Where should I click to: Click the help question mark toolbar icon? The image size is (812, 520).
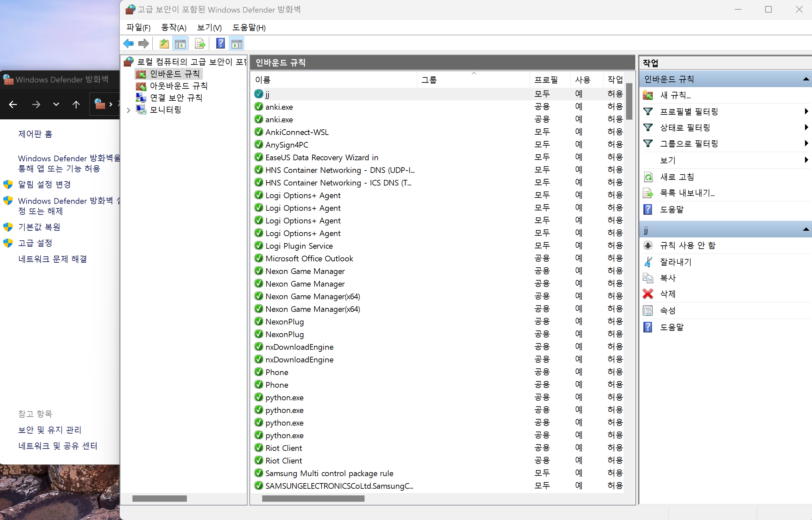click(x=220, y=44)
